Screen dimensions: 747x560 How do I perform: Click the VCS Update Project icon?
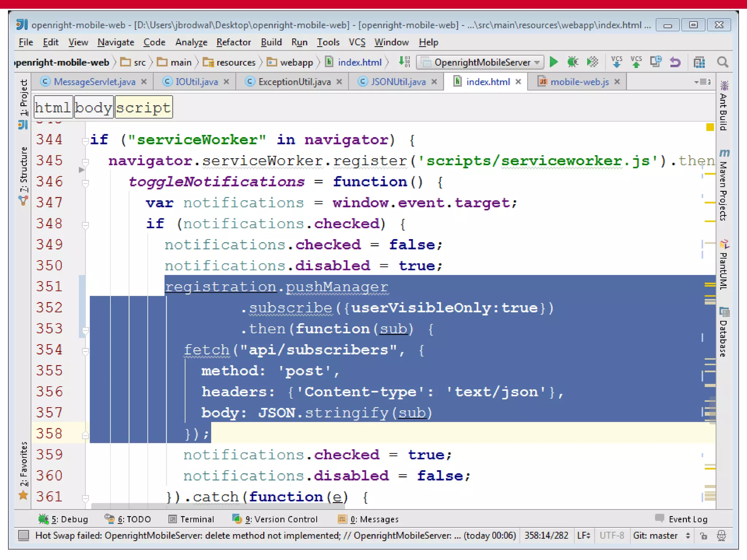pyautogui.click(x=616, y=62)
